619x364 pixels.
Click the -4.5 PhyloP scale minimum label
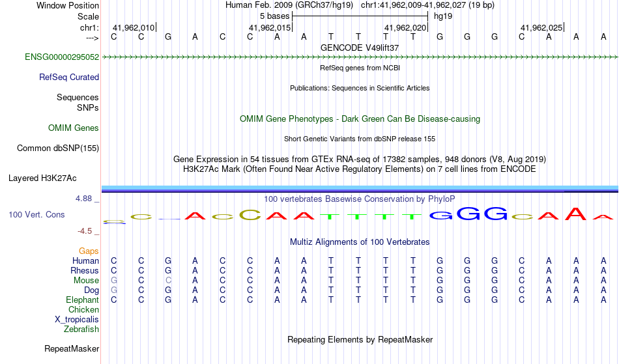85,231
